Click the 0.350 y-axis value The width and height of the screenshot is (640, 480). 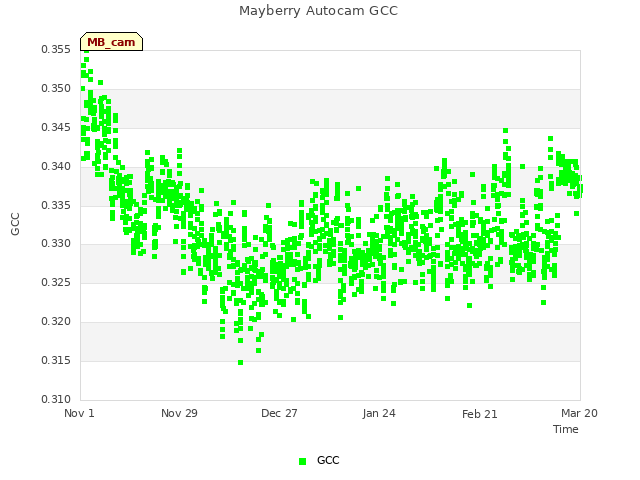click(x=56, y=88)
